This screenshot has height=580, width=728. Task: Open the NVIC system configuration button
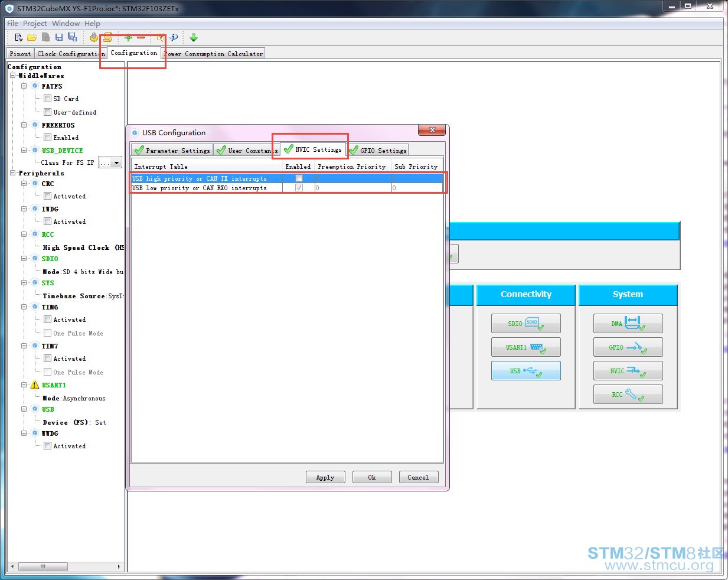[628, 370]
